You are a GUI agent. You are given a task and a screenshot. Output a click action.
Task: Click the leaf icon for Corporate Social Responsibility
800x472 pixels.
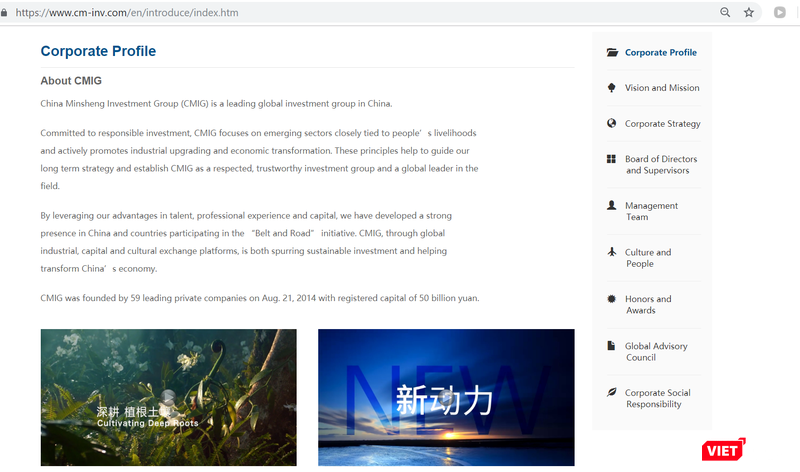click(611, 393)
